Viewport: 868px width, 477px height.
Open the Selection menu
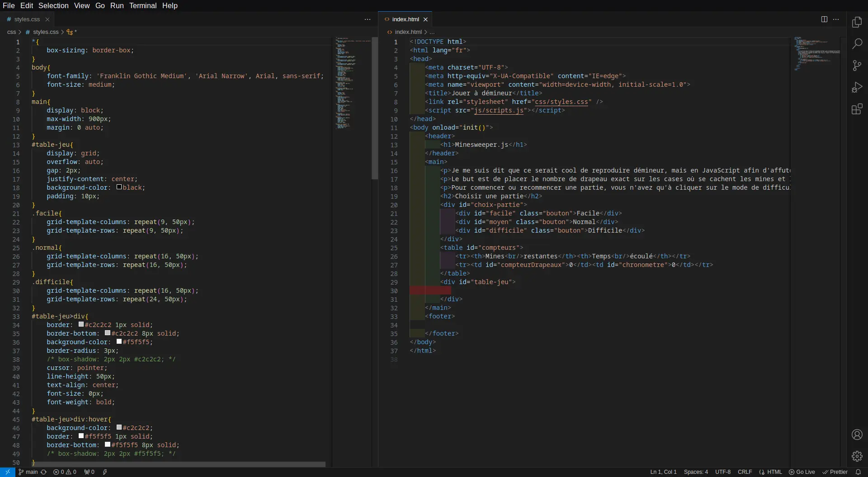point(53,5)
